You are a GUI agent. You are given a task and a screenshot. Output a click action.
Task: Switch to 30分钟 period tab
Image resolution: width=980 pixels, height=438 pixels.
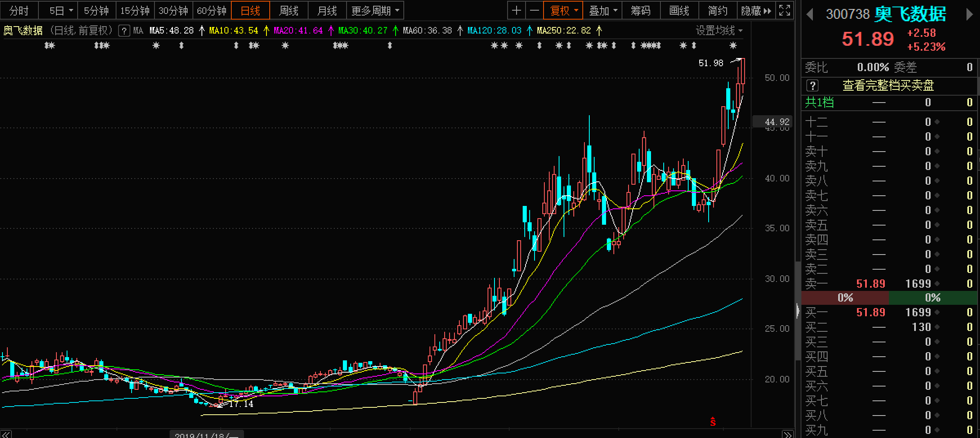[173, 10]
